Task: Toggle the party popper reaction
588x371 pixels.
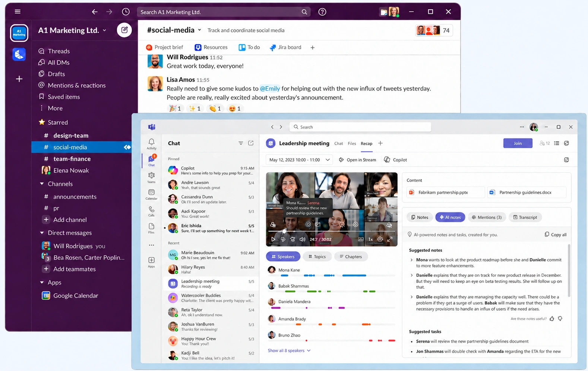Action: (x=175, y=108)
